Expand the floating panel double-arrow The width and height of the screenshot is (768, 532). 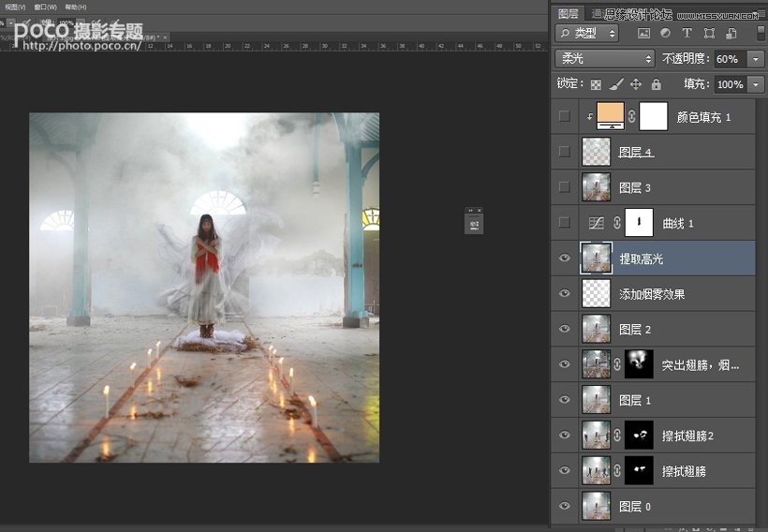470,210
